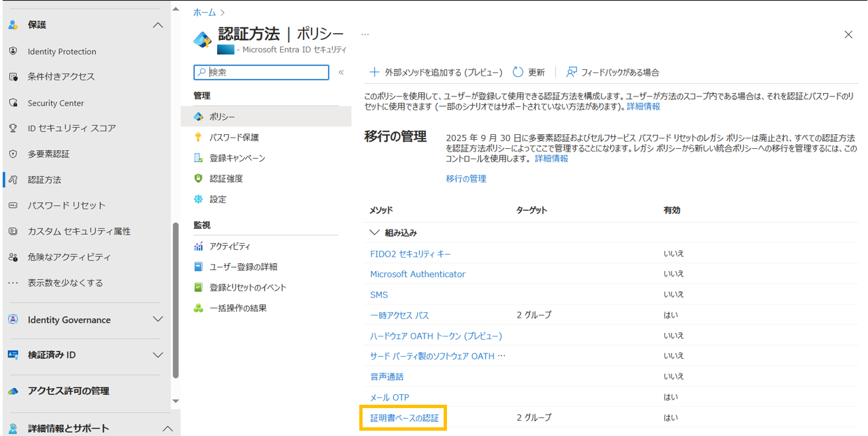Click the パスワード保護 key icon

pyautogui.click(x=198, y=137)
